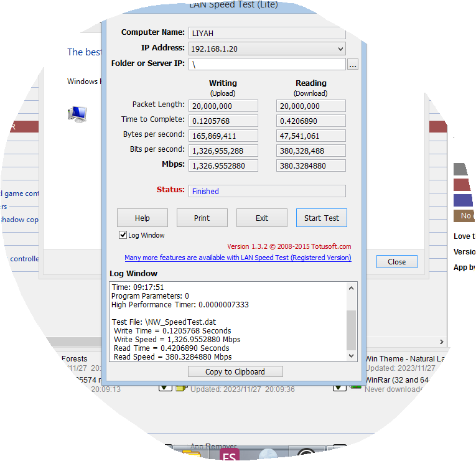Click the Version 1.3.2 Totusoft.com text
Viewport: 476px width, 461px height.
289,246
